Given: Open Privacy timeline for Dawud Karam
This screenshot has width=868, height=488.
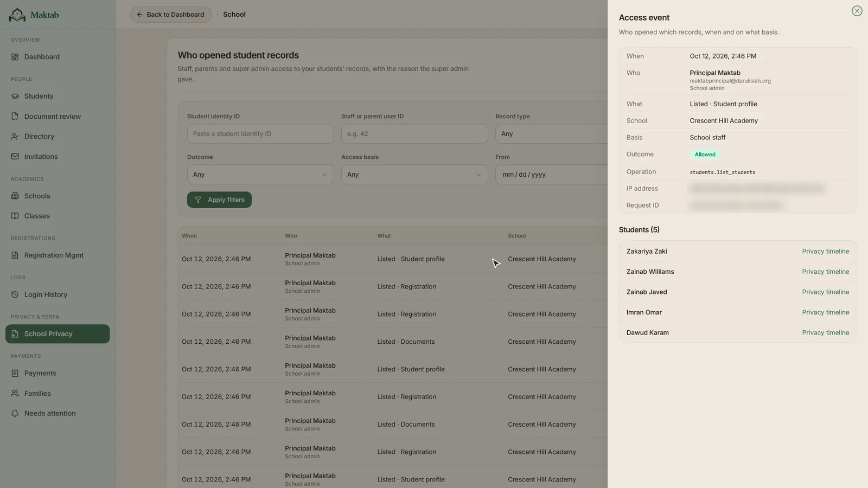Looking at the screenshot, I should 825,333.
